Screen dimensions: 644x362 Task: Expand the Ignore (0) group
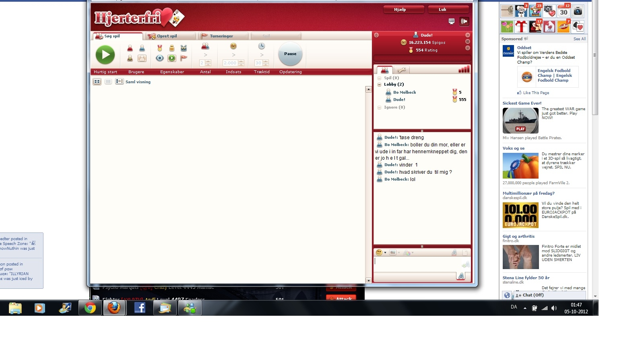[379, 107]
